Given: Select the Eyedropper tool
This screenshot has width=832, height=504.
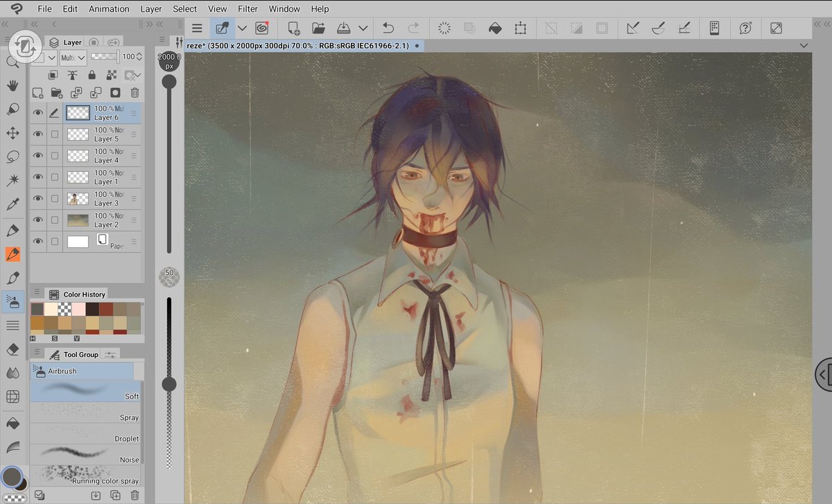Looking at the screenshot, I should click(x=12, y=204).
